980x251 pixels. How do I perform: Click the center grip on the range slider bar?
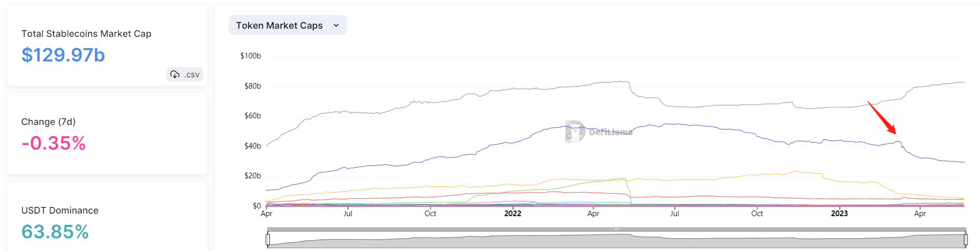617,229
